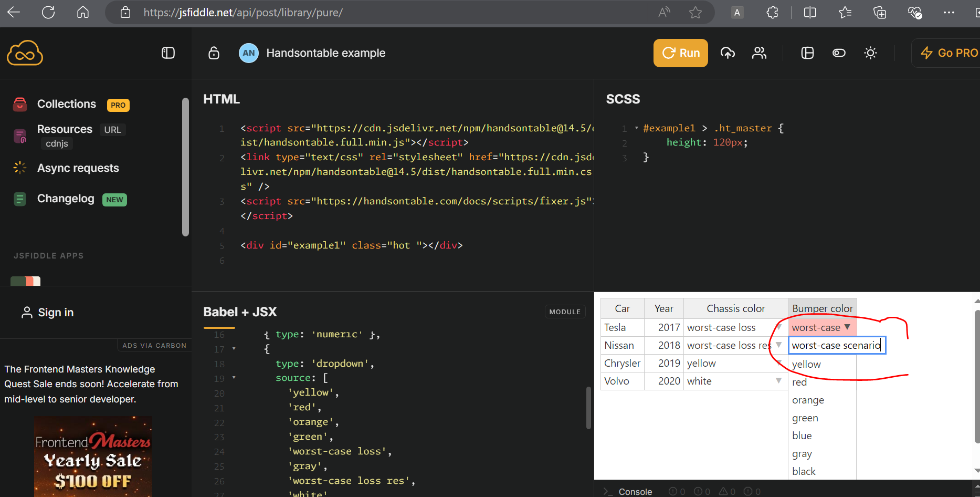Open the read aloud icon in the address bar

pos(664,12)
